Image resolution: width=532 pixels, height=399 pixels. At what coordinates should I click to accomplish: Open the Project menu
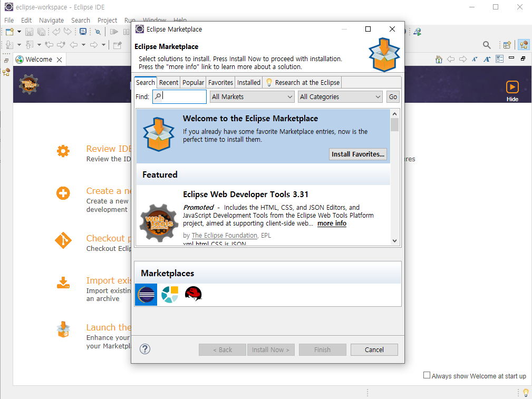(107, 21)
